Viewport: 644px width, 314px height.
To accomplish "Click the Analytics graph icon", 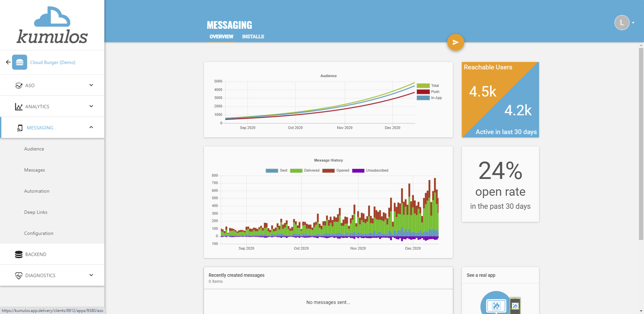I will 19,107.
